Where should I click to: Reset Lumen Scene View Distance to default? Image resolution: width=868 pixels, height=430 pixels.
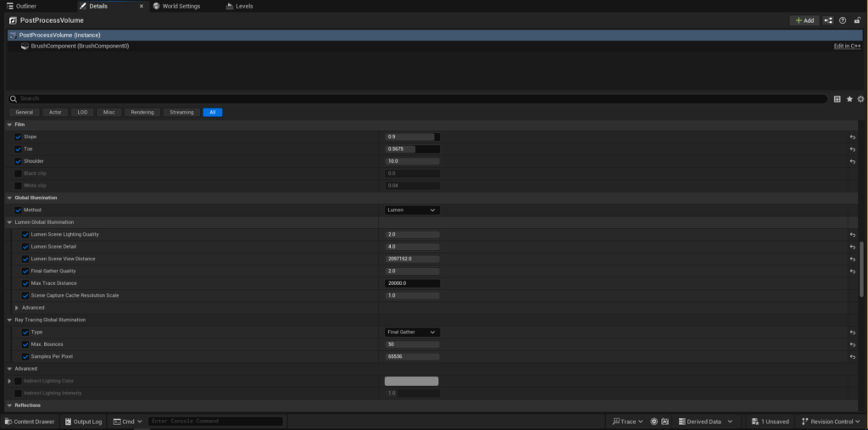tap(853, 259)
